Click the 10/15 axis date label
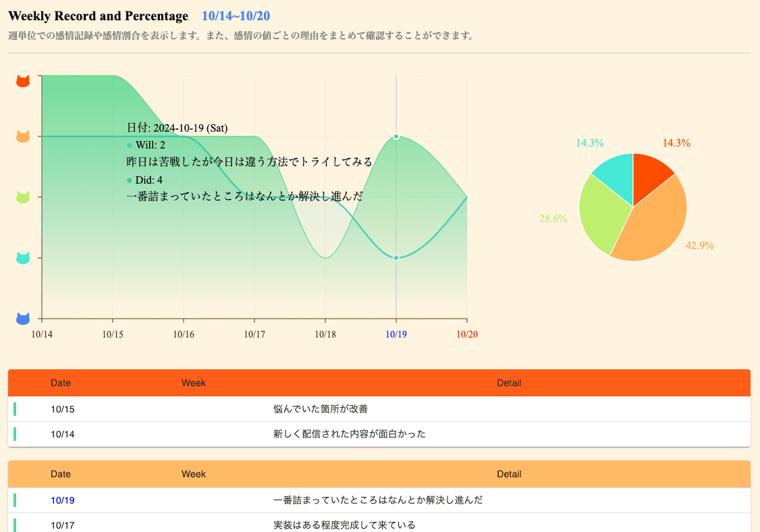The height and width of the screenshot is (532, 760). click(x=113, y=334)
